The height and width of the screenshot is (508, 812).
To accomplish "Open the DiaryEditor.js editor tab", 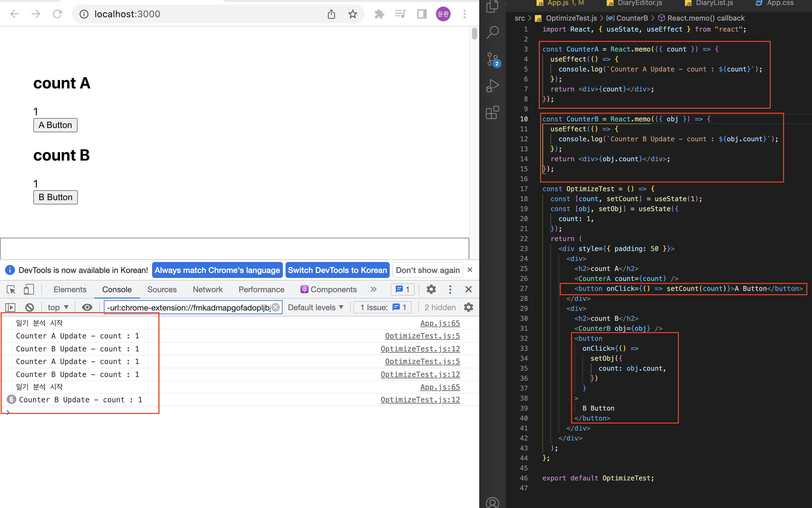I will [x=639, y=3].
